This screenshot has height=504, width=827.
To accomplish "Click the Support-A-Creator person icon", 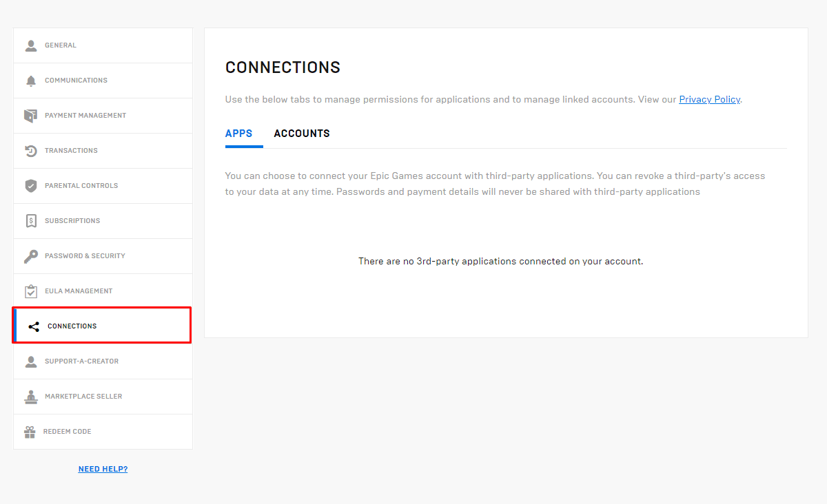I will 31,361.
